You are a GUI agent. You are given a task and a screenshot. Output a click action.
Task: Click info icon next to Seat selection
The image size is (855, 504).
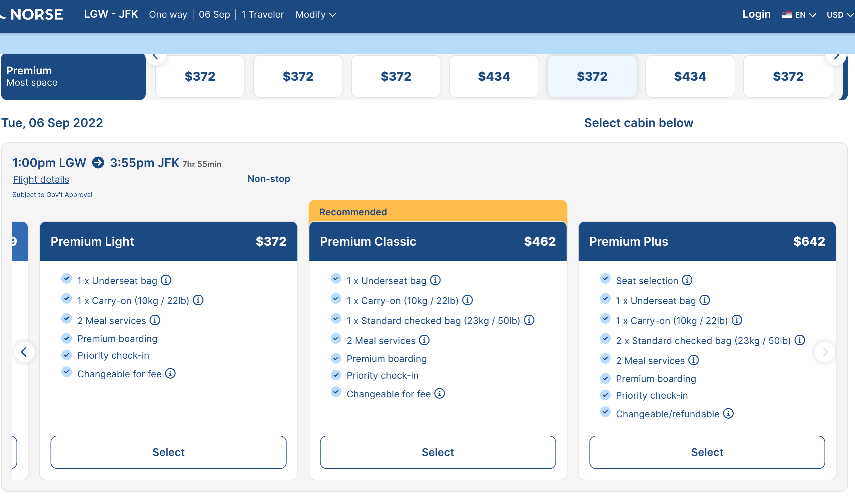[x=687, y=280]
